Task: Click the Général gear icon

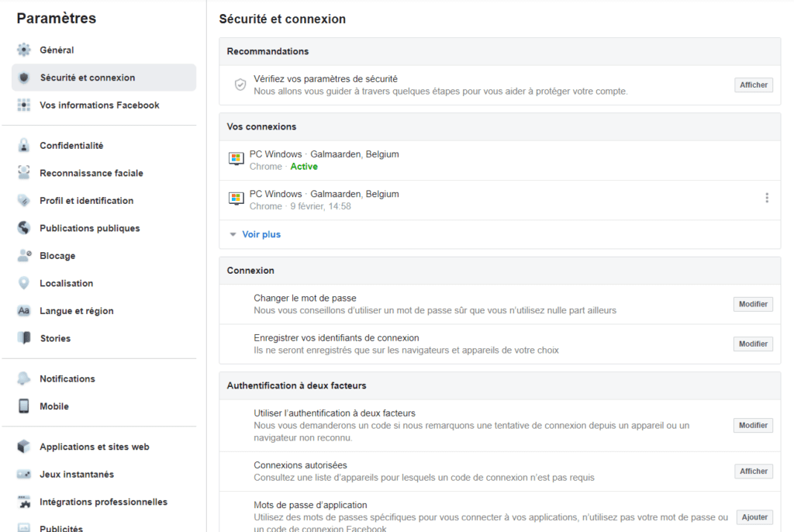Action: pos(24,50)
